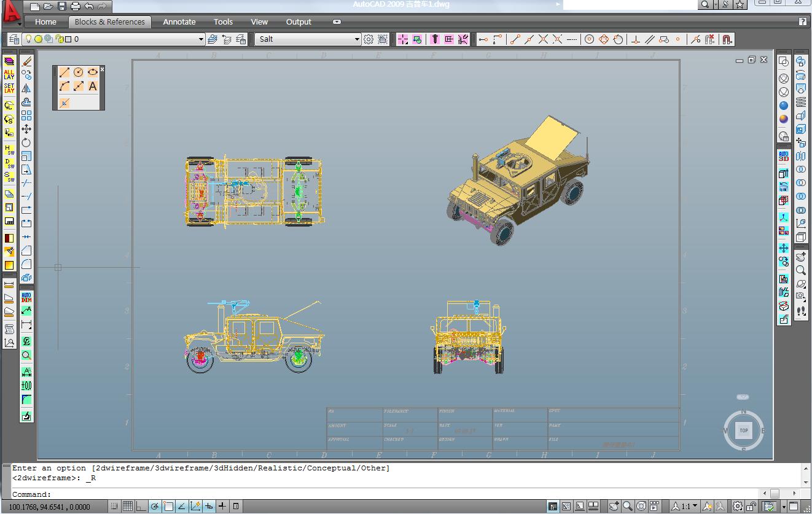Click the ALL LAY layer tool icon

[x=9, y=75]
